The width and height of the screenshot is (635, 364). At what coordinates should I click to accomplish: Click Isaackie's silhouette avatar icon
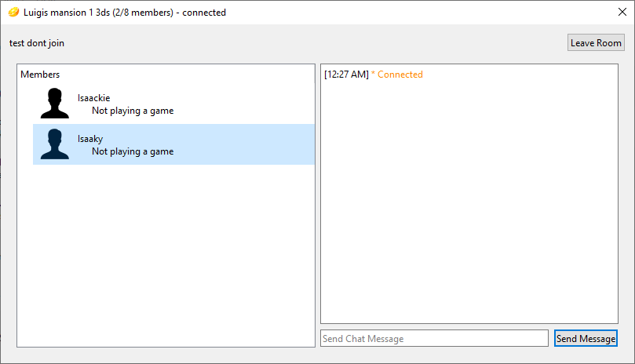[x=54, y=104]
